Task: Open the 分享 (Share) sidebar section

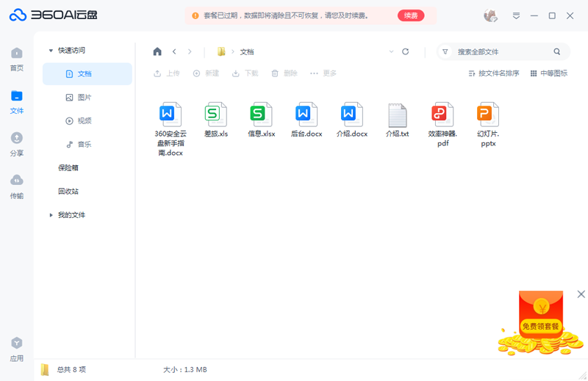Action: click(x=16, y=144)
